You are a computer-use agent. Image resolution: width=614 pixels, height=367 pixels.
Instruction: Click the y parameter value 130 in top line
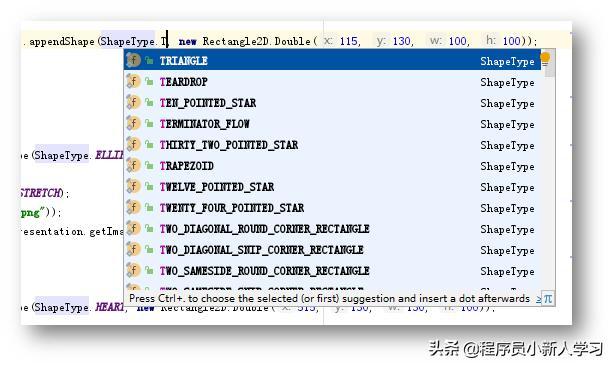pyautogui.click(x=402, y=41)
